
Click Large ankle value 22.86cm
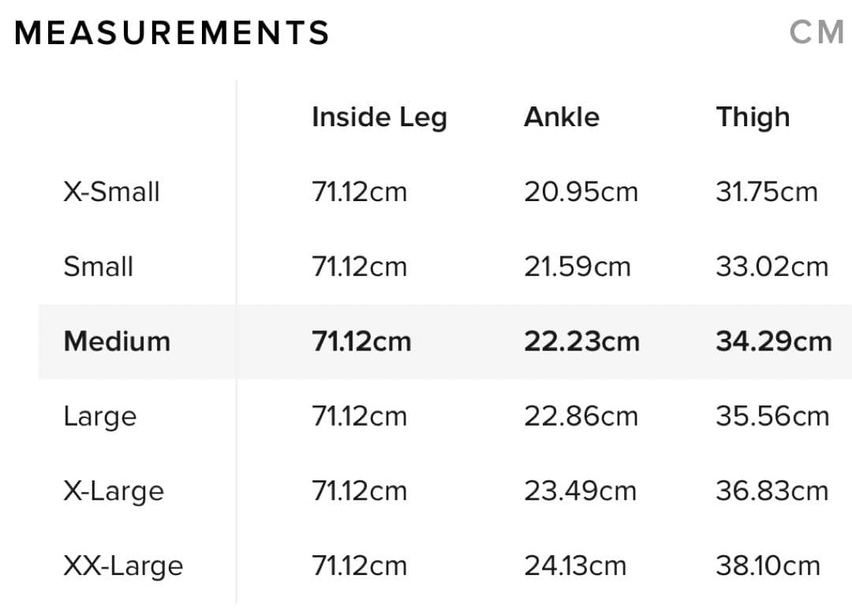tap(581, 416)
